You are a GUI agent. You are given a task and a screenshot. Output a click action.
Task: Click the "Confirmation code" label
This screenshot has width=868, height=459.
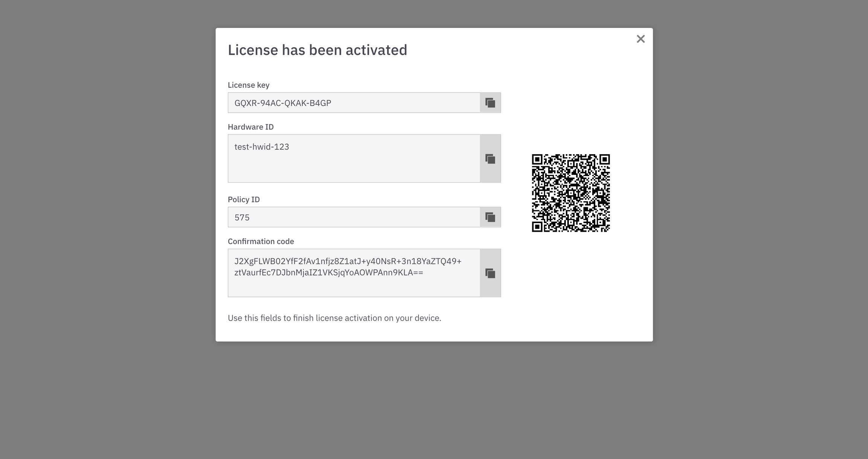pyautogui.click(x=261, y=242)
